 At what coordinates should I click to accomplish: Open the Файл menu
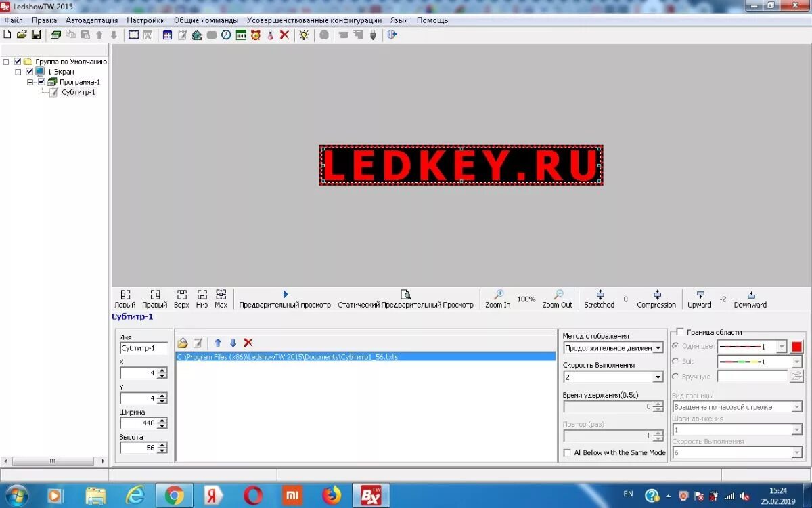coord(14,20)
